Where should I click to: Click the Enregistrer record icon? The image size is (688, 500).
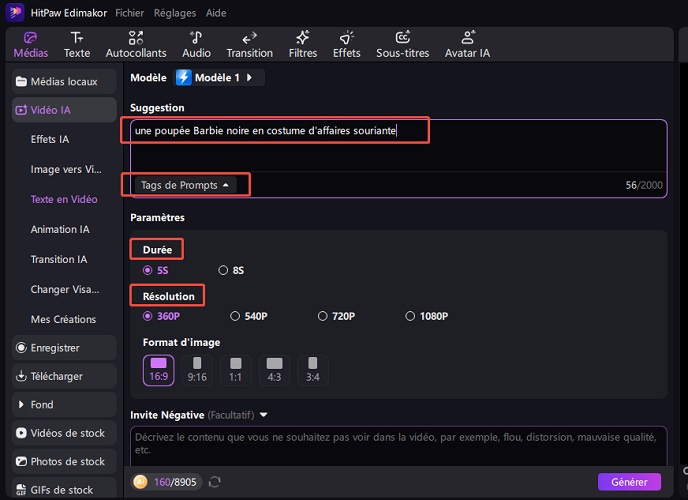point(21,348)
